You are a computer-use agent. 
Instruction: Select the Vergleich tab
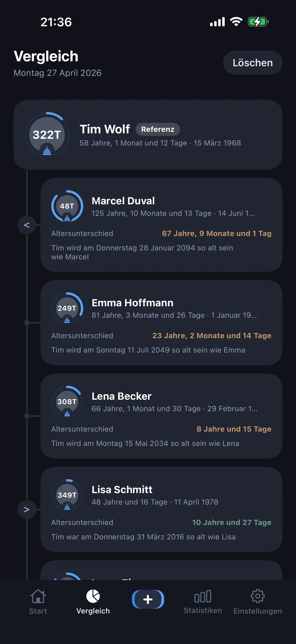[93, 602]
